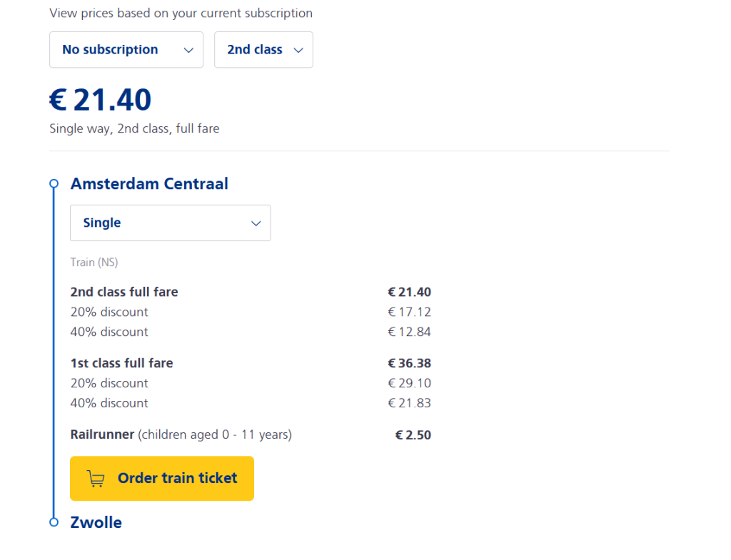The height and width of the screenshot is (560, 731).
Task: Click the € 2.50 Railrunner price
Action: [413, 435]
